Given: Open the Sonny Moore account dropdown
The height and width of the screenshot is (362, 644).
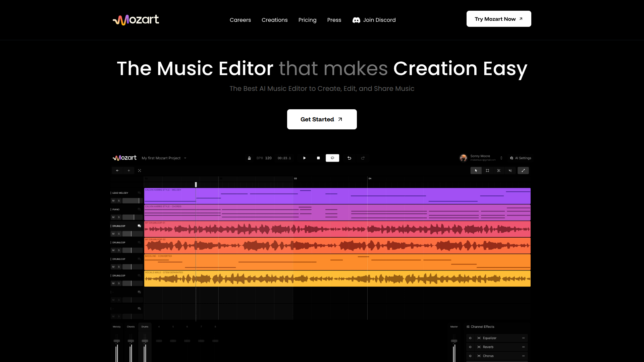Looking at the screenshot, I should pos(501,158).
